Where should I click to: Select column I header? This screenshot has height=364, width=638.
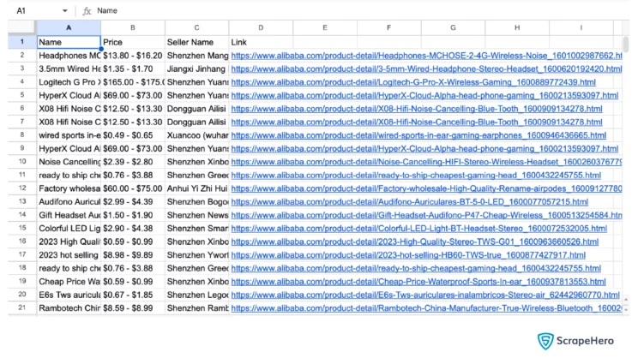(x=581, y=27)
